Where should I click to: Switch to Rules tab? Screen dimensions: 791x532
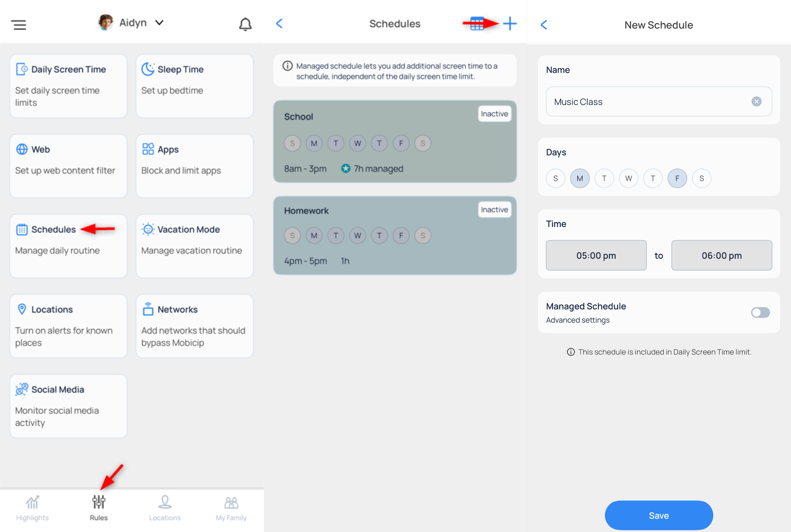click(99, 508)
